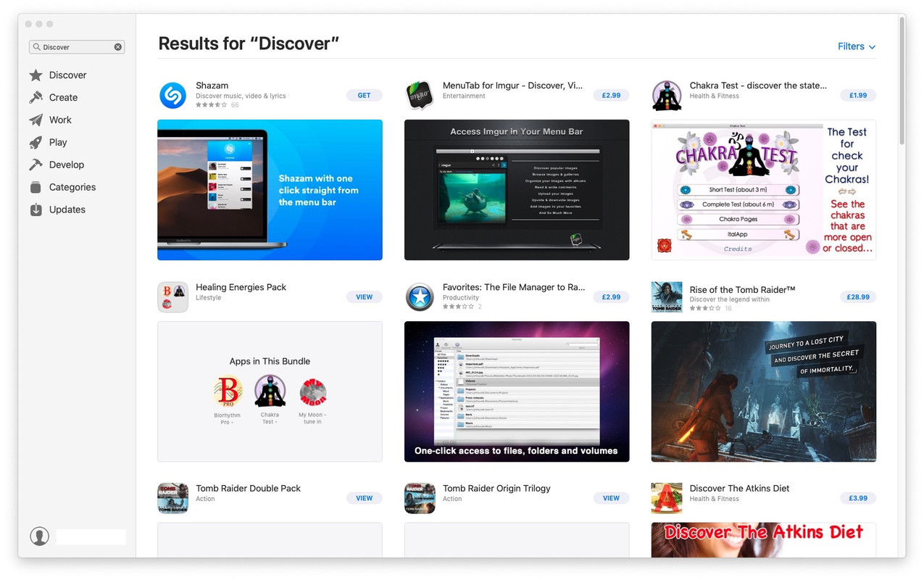This screenshot has height=580, width=924.
Task: Open the MenuTab for Imgur app icon
Action: 420,95
